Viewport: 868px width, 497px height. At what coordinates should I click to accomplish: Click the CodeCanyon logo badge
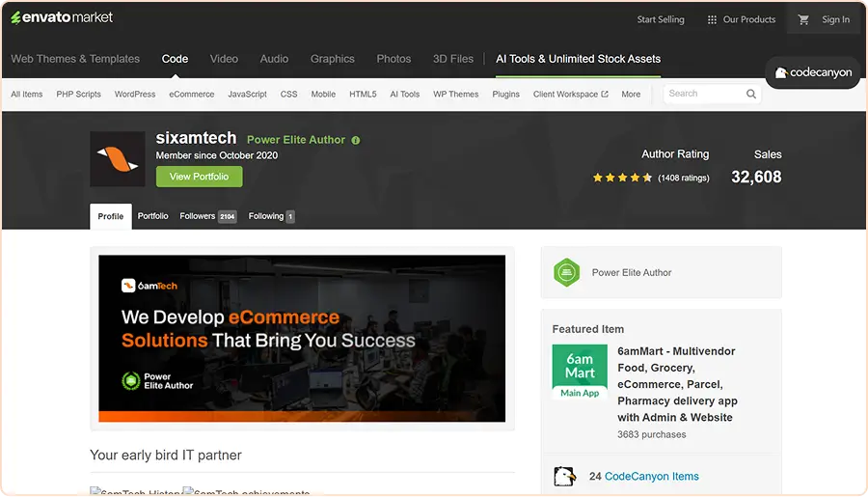[813, 72]
